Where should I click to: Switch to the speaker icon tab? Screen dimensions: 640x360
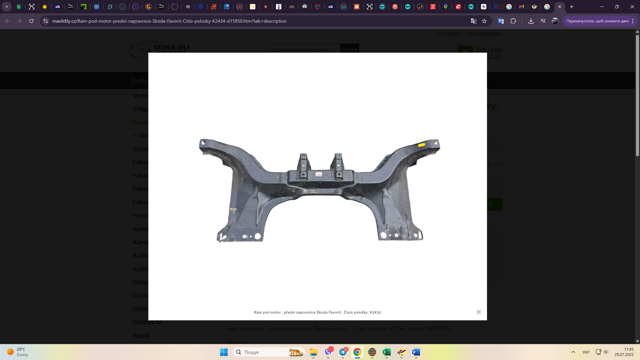coord(188,7)
